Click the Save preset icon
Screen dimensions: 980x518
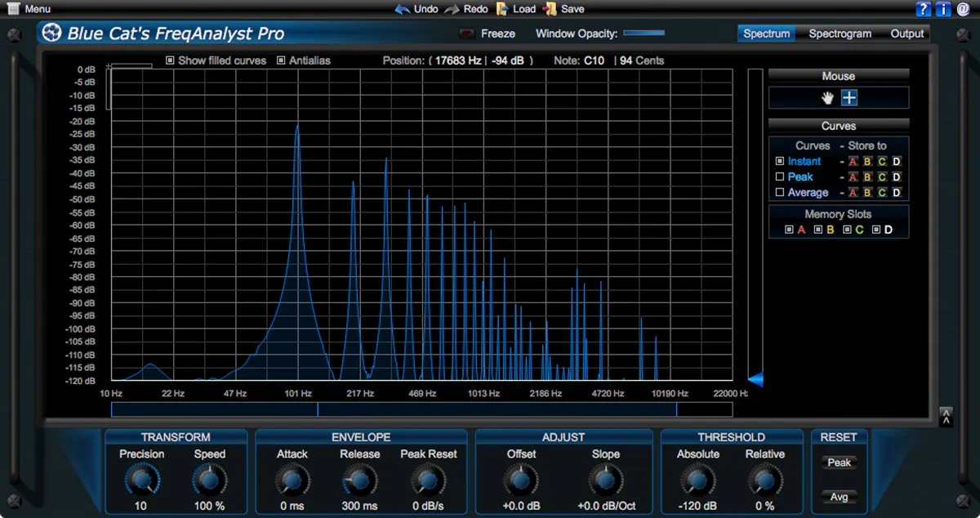550,9
